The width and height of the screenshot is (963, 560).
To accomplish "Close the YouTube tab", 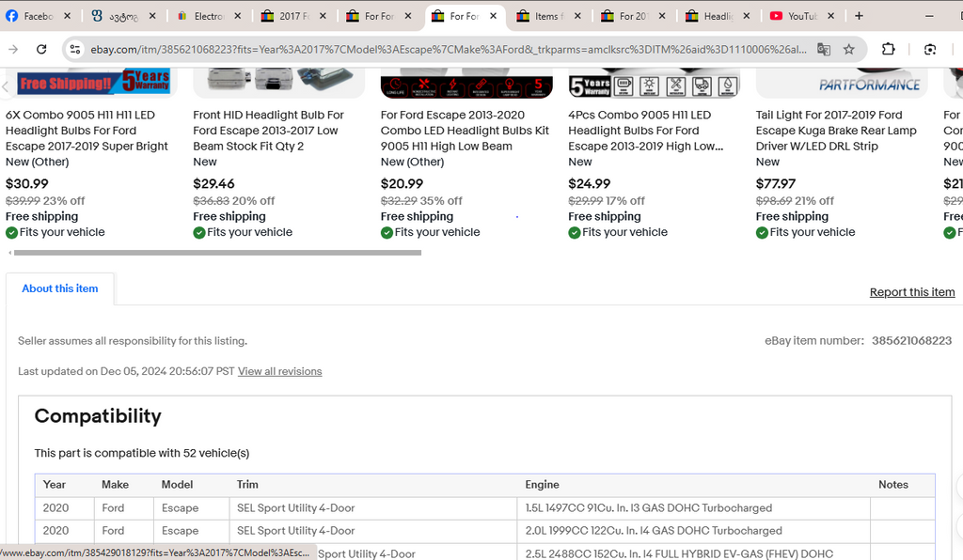I will [831, 16].
